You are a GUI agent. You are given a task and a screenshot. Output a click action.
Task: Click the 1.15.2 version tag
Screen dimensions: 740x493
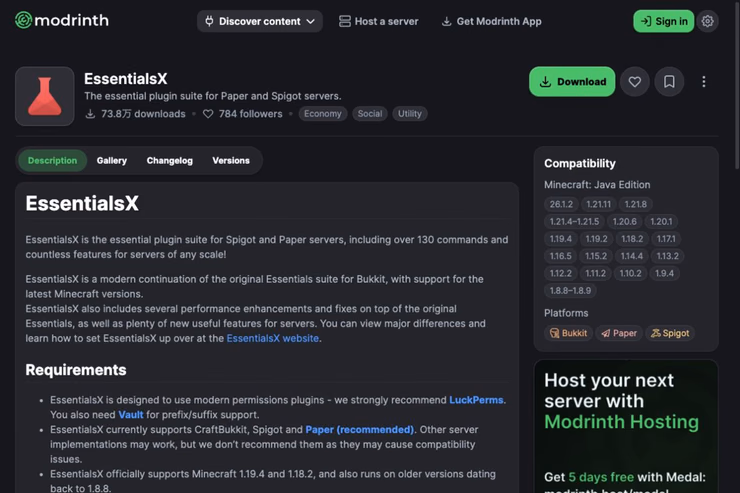[596, 256]
